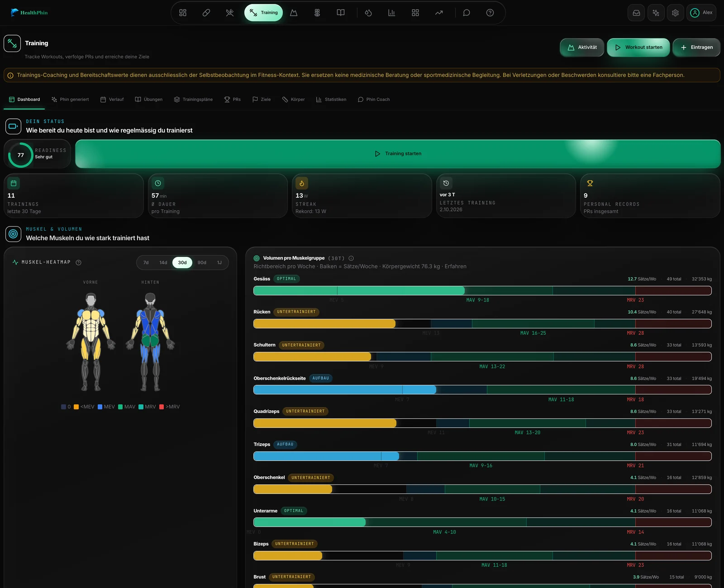Select the 90d heatmap range
This screenshot has height=588, width=724.
[x=202, y=262]
